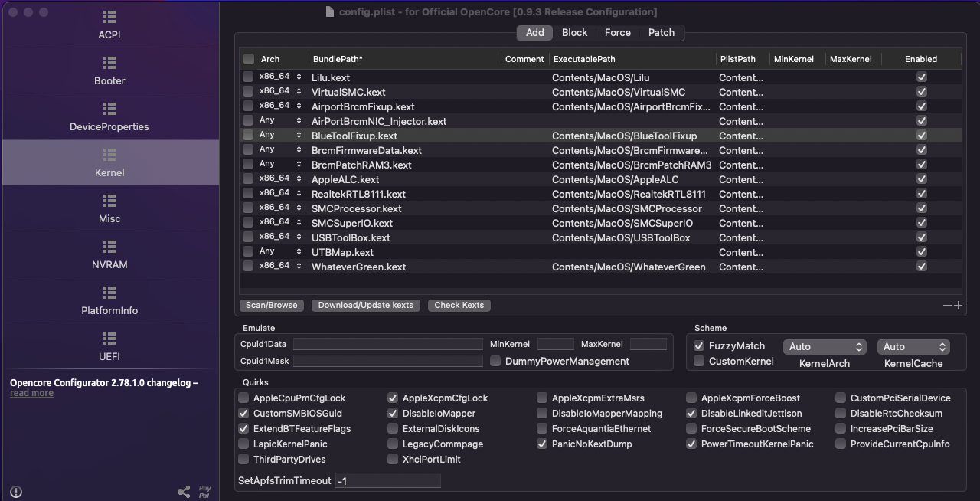Screen dimensions: 980x501
Task: Open the ACPI section icon
Action: point(109,17)
